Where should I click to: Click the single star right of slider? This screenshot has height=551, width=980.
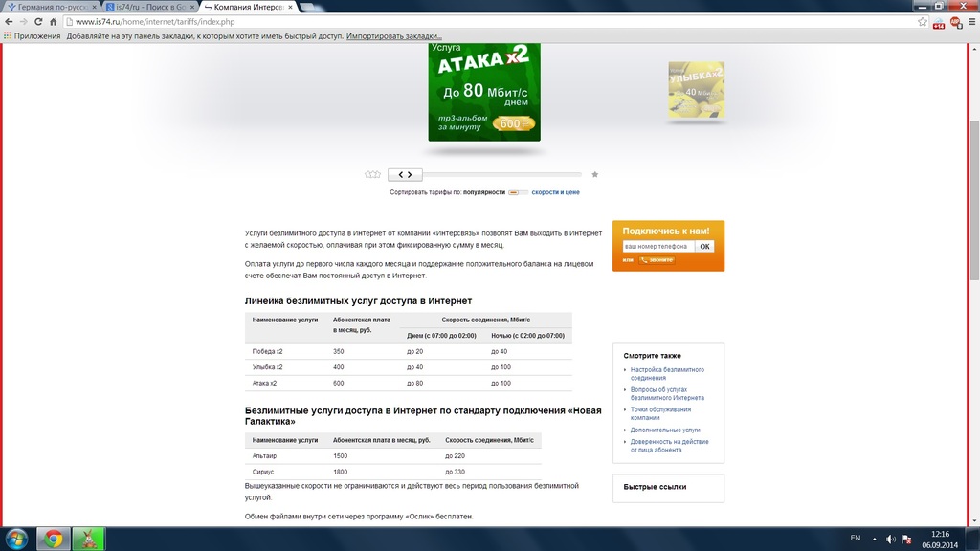(x=595, y=174)
